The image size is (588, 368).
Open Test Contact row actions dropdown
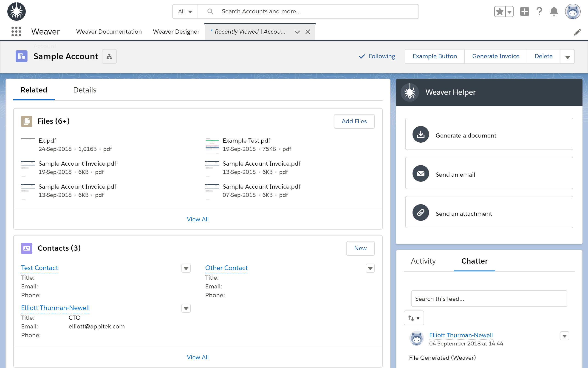186,268
